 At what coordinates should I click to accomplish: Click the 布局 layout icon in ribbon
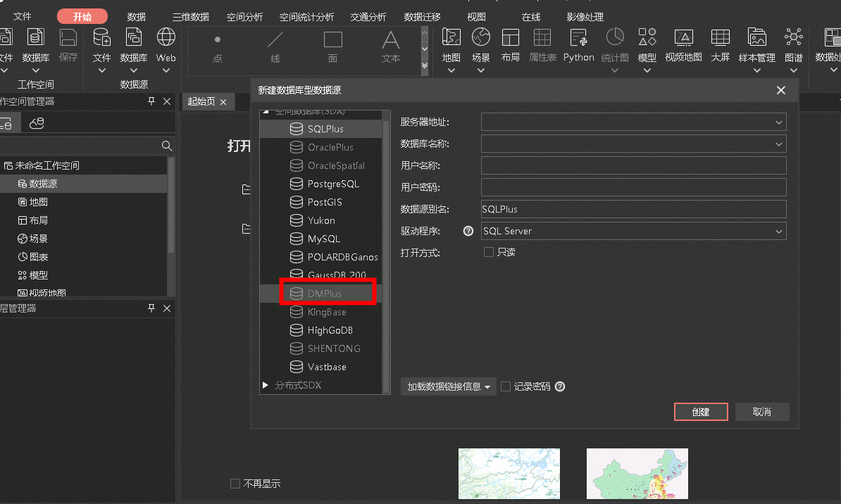pyautogui.click(x=510, y=37)
